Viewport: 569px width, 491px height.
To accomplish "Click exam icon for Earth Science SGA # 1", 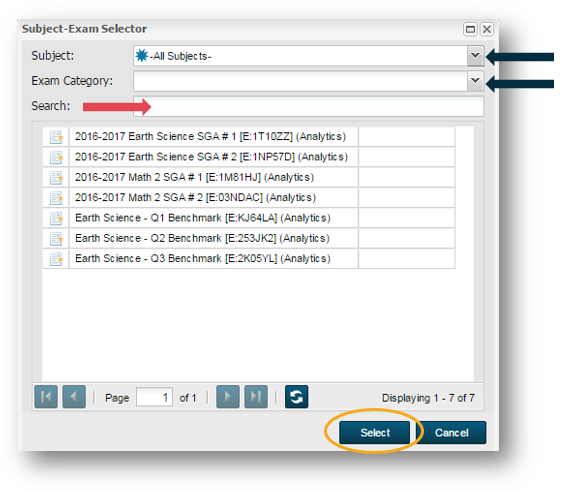I will click(56, 137).
